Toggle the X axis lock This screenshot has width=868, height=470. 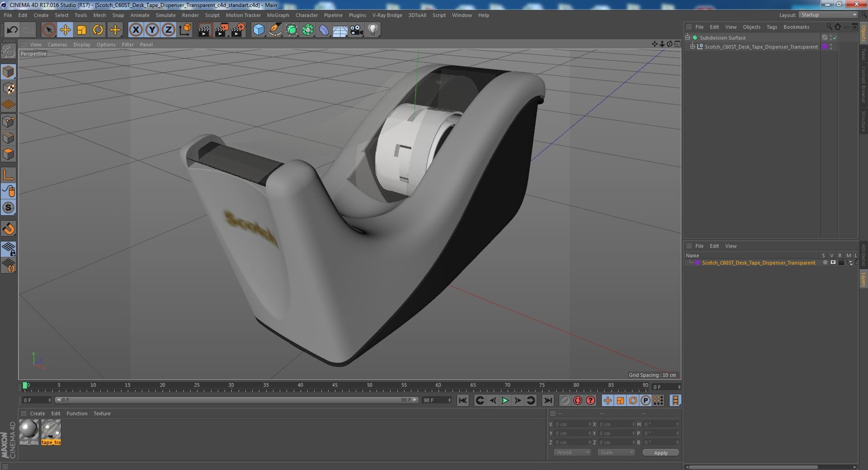(136, 30)
